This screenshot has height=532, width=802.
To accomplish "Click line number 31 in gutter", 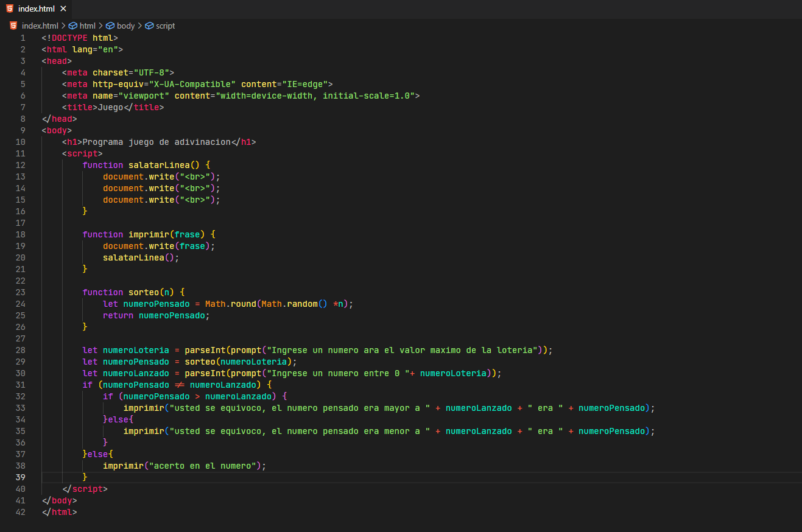I will [22, 385].
